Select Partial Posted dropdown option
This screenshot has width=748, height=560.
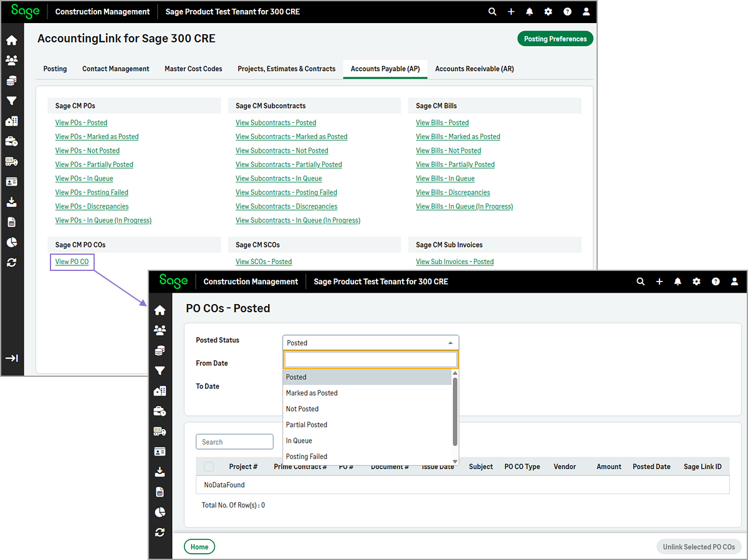pyautogui.click(x=367, y=425)
